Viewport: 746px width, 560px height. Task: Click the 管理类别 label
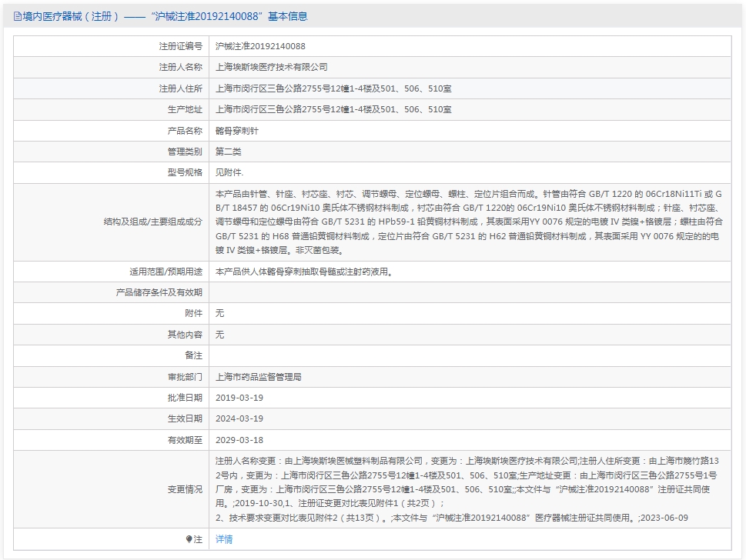click(185, 152)
